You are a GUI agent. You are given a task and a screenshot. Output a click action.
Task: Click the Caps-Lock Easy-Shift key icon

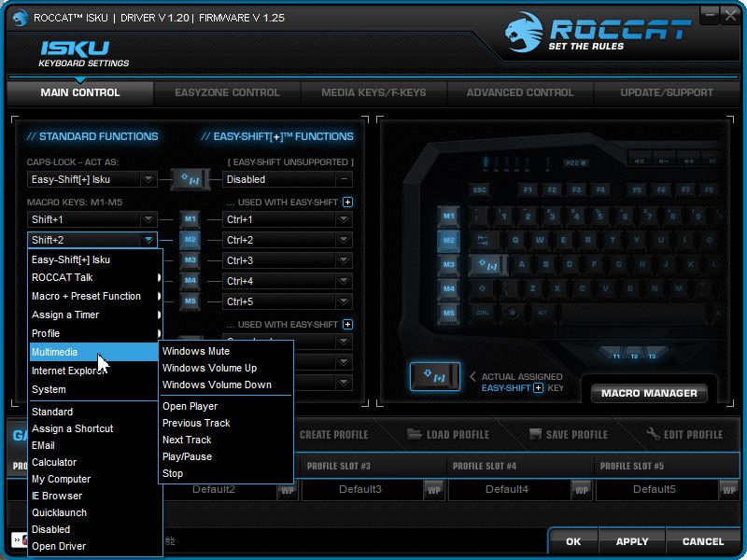[190, 179]
